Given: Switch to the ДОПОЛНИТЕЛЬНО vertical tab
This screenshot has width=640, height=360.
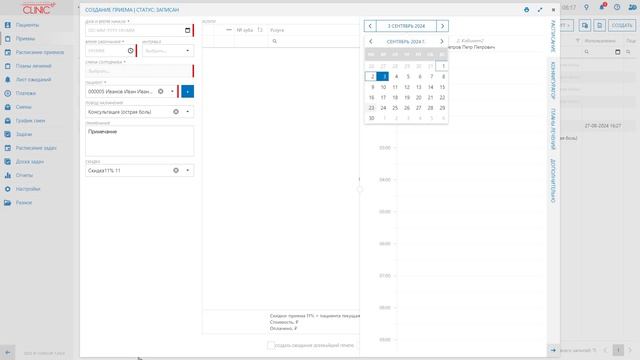Looking at the screenshot, I should 553,181.
